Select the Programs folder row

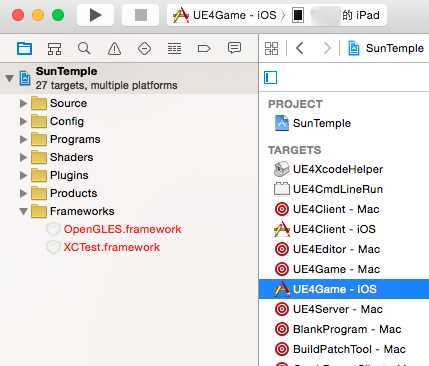pyautogui.click(x=129, y=139)
